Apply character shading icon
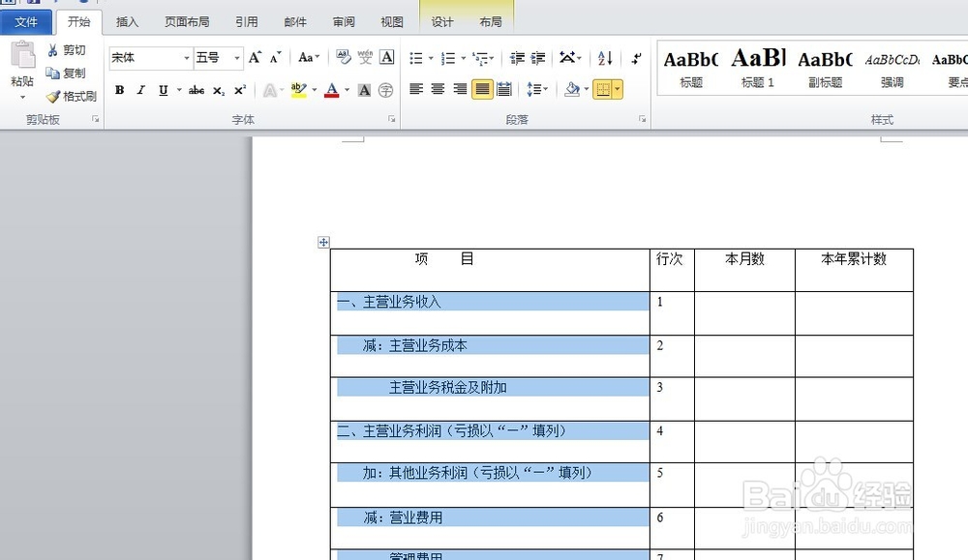Viewport: 968px width, 560px height. click(364, 90)
